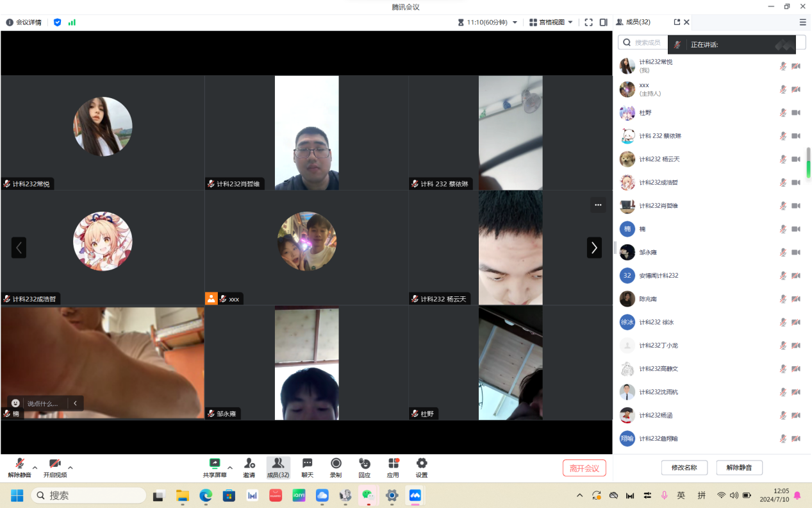Open the 共享屏幕 screen share tool

214,467
